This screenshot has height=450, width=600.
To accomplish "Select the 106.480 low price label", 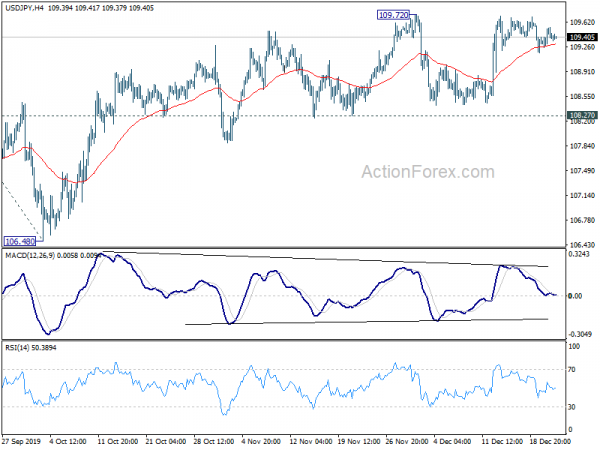I will tap(20, 241).
